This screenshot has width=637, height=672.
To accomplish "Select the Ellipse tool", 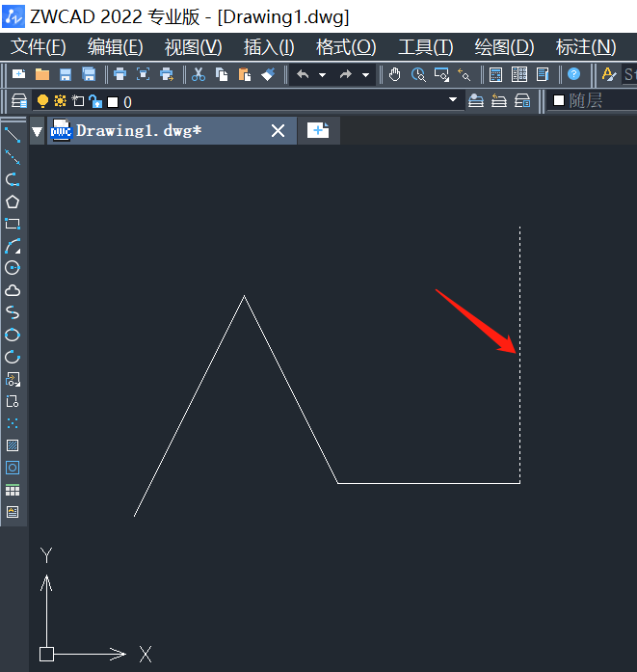I will pos(13,335).
